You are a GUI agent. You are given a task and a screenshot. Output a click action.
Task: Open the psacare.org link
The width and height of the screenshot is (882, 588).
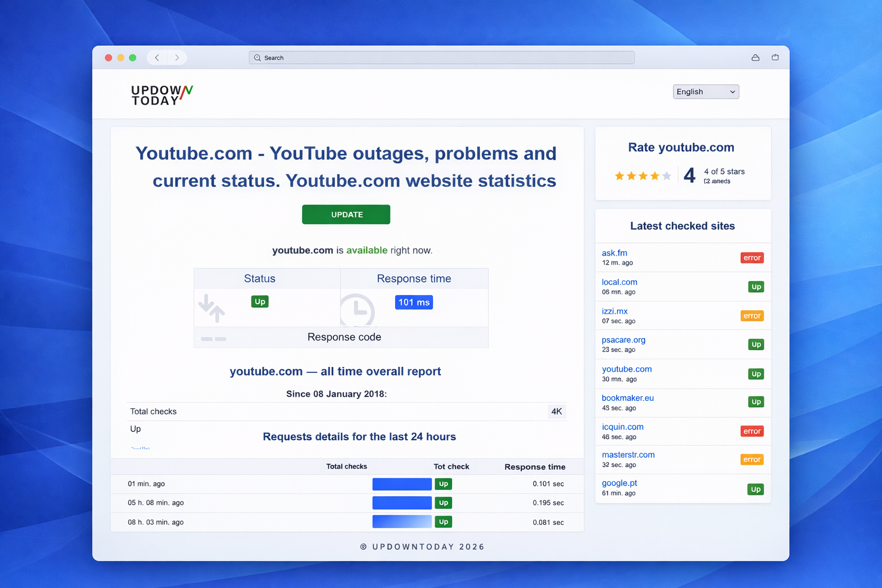(623, 340)
